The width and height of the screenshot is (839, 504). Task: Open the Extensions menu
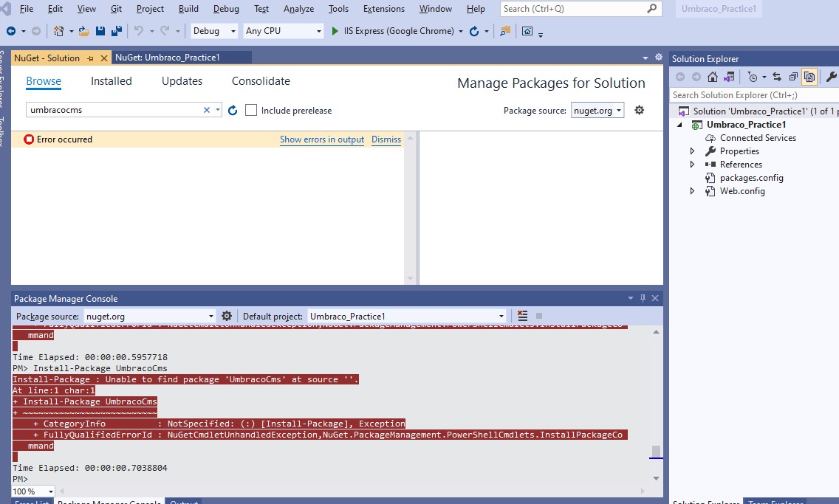click(384, 9)
